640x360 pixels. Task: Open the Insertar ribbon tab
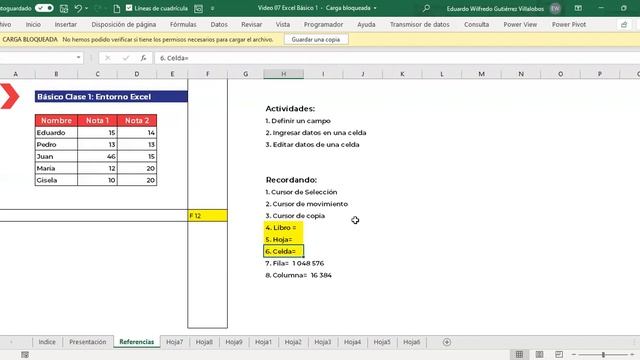(x=66, y=24)
